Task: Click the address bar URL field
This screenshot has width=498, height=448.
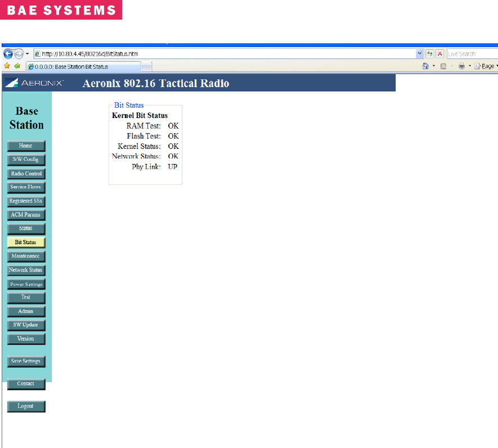Action: 225,53
